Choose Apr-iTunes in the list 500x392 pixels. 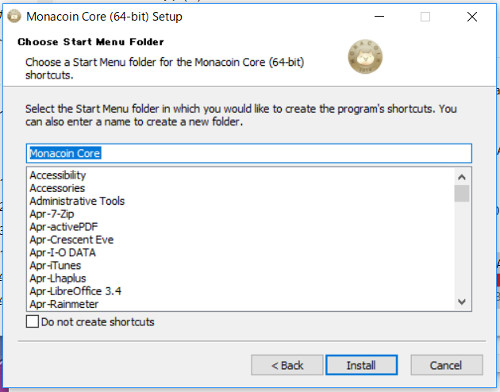coord(55,265)
